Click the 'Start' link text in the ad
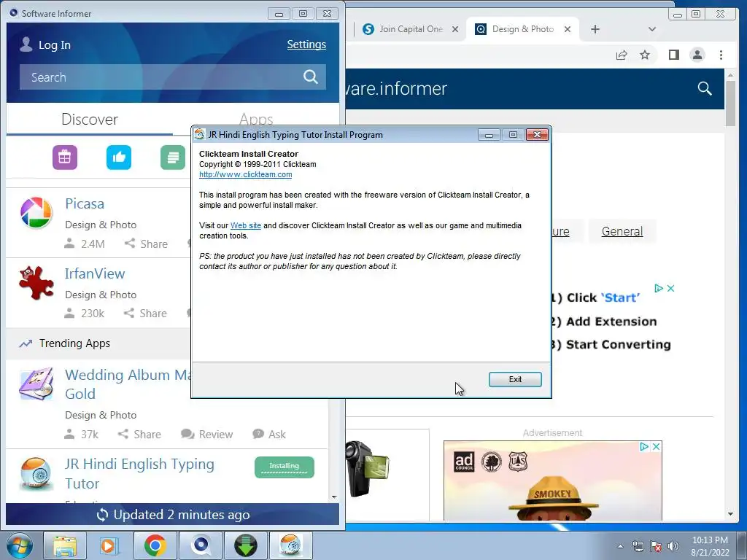747x560 pixels. point(620,297)
